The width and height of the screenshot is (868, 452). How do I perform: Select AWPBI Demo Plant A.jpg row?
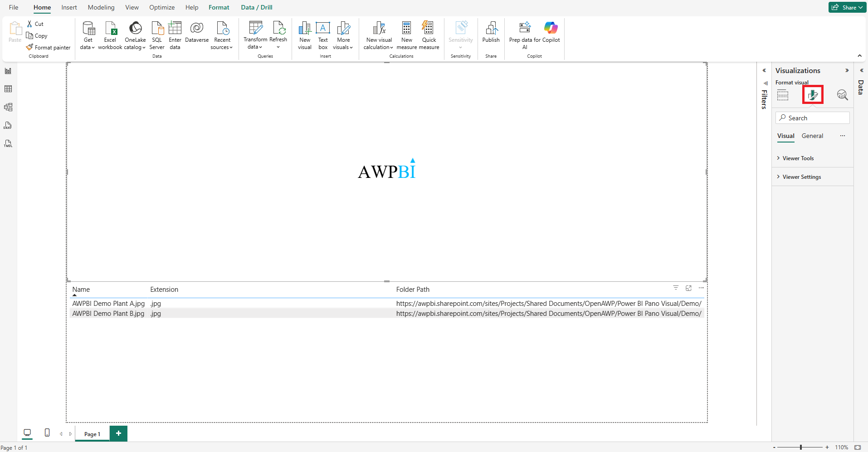coord(387,304)
